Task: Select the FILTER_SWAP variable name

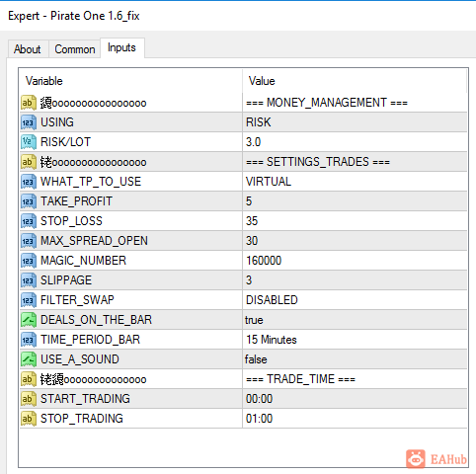Action: coord(77,300)
